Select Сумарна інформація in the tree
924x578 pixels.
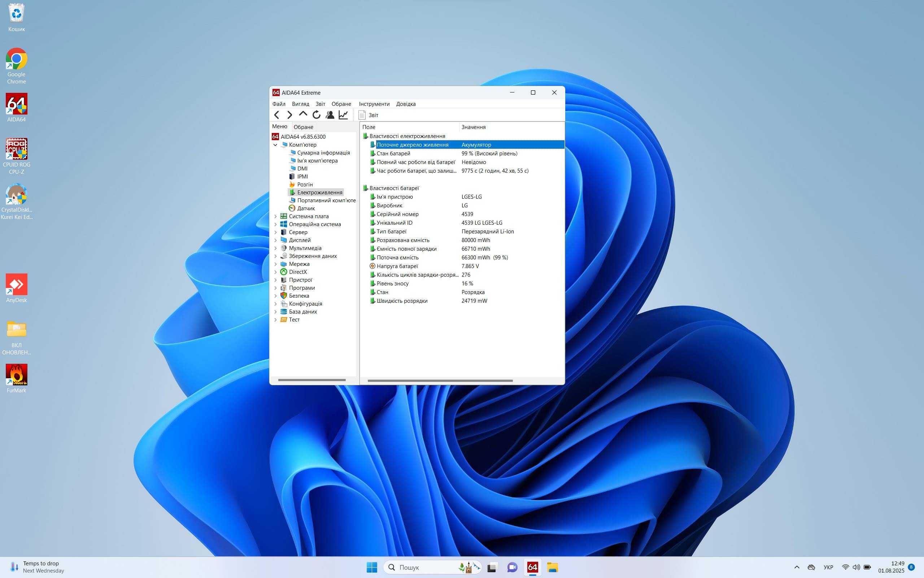coord(319,153)
